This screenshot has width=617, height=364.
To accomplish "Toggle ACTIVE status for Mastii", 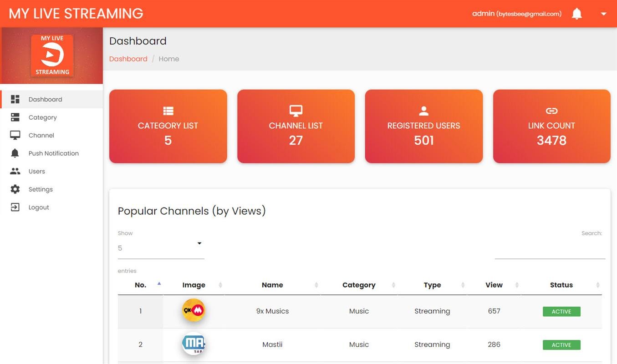I will (x=561, y=344).
